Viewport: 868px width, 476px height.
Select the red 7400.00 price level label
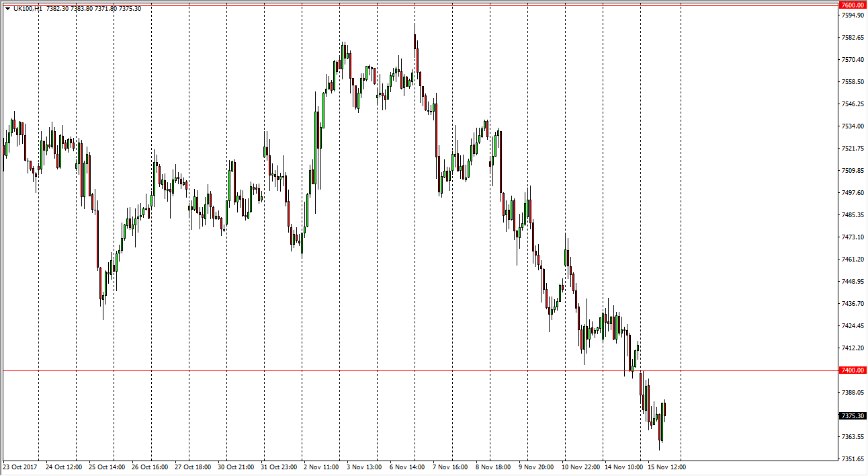[x=852, y=370]
